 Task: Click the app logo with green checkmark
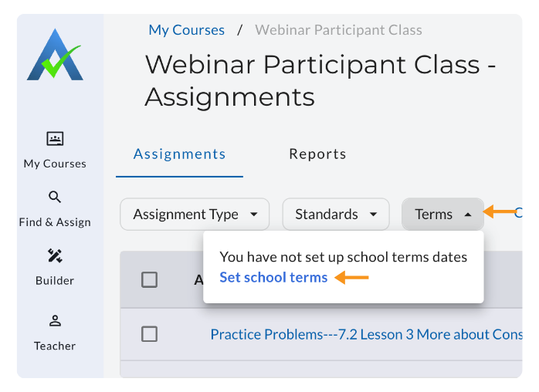click(54, 56)
